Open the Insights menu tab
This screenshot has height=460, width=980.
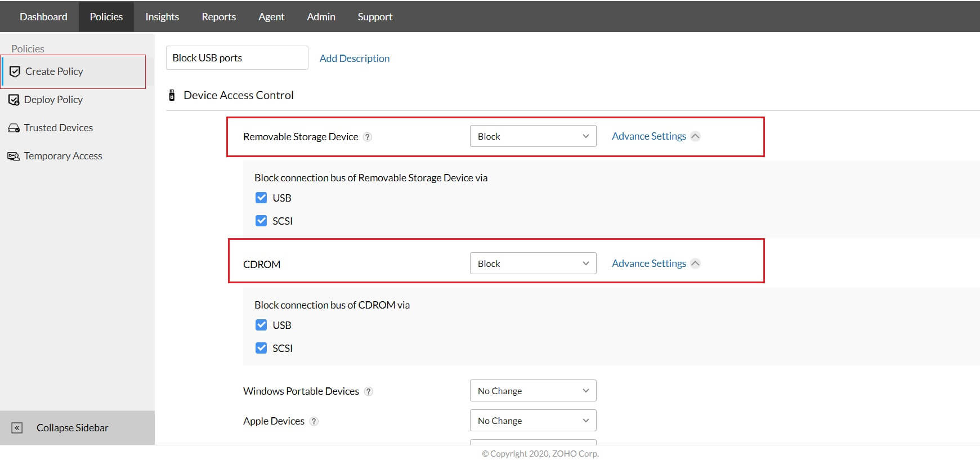162,17
